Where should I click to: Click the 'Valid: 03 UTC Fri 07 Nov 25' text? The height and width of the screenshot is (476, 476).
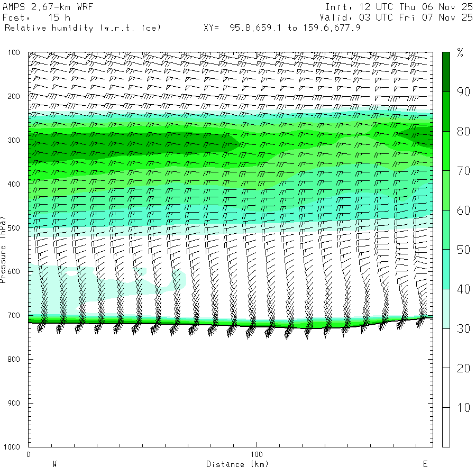point(396,17)
